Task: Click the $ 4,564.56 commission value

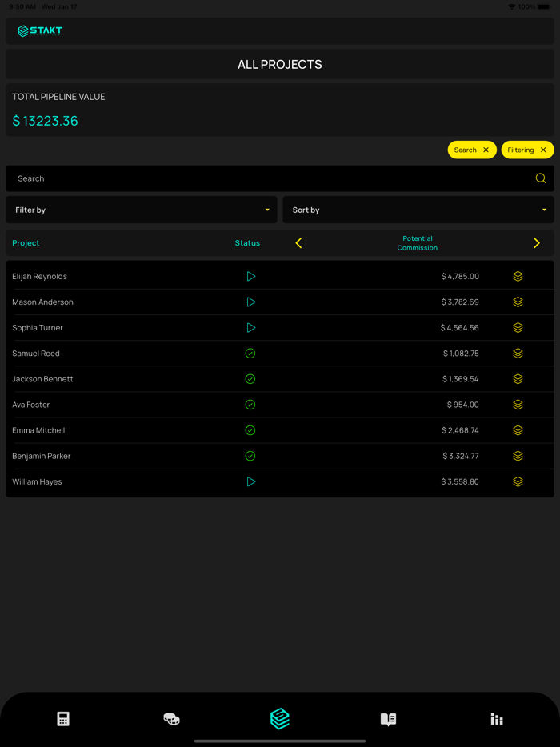Action: 460,328
